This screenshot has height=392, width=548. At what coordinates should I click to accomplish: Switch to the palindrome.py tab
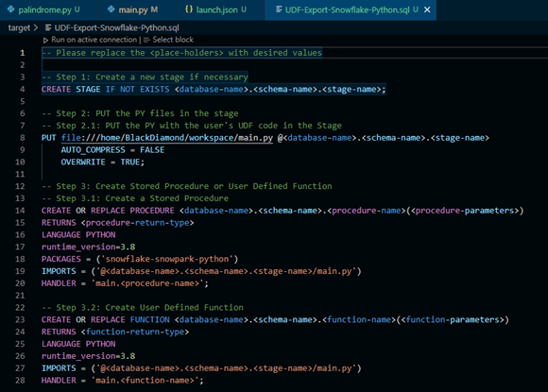coord(49,9)
